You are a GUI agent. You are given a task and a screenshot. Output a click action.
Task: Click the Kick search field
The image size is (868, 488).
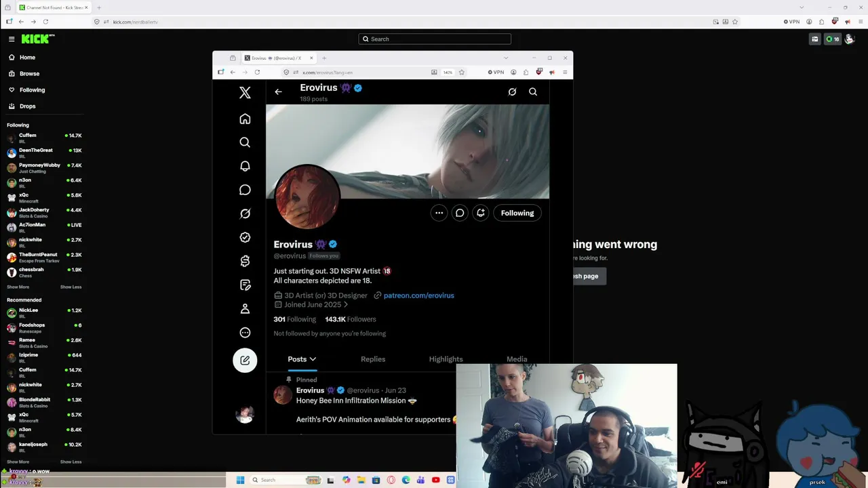tap(435, 39)
